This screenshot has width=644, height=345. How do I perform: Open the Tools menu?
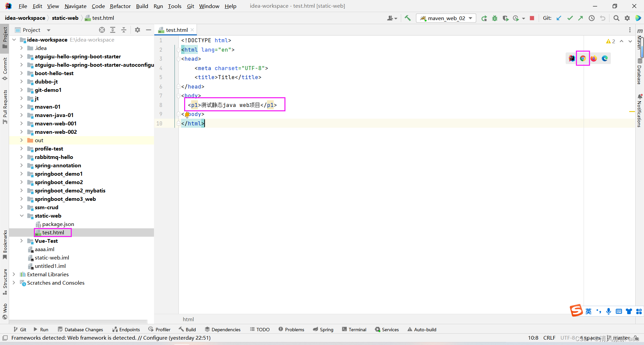click(x=174, y=6)
